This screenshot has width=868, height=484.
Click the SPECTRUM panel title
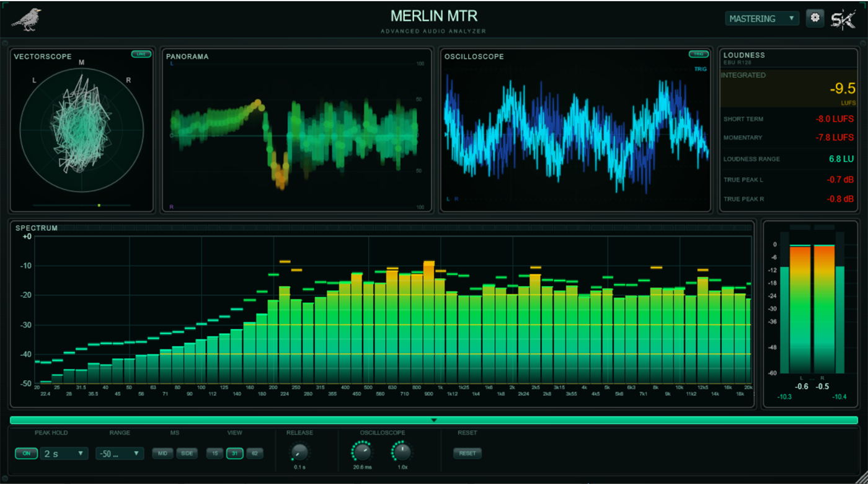click(x=37, y=228)
